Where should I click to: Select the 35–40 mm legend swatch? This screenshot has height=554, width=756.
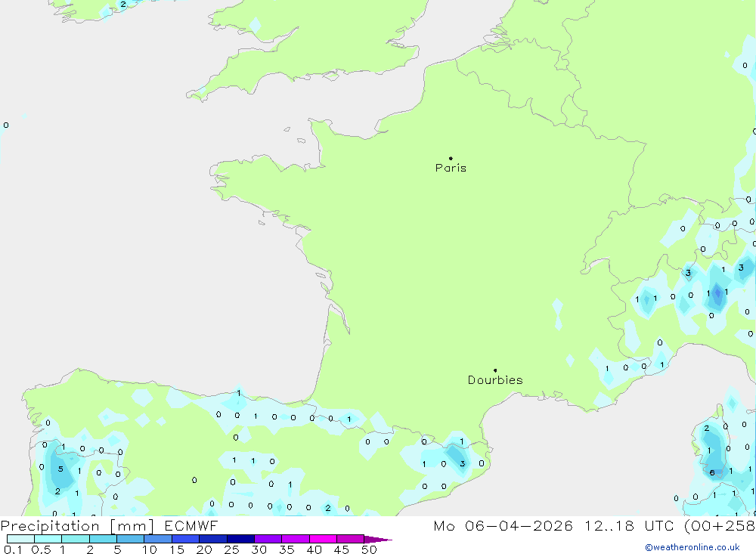coord(296,539)
